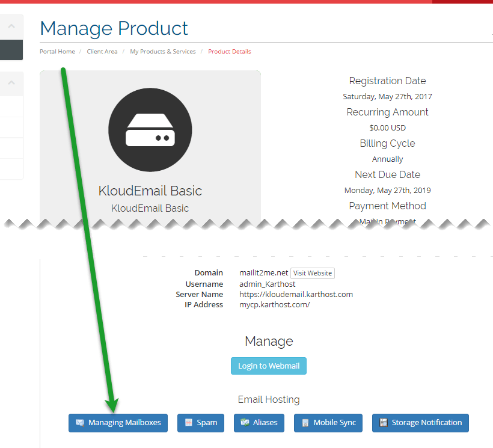Click the Visit Website button
Viewport: 493px width, 448px height.
313,273
